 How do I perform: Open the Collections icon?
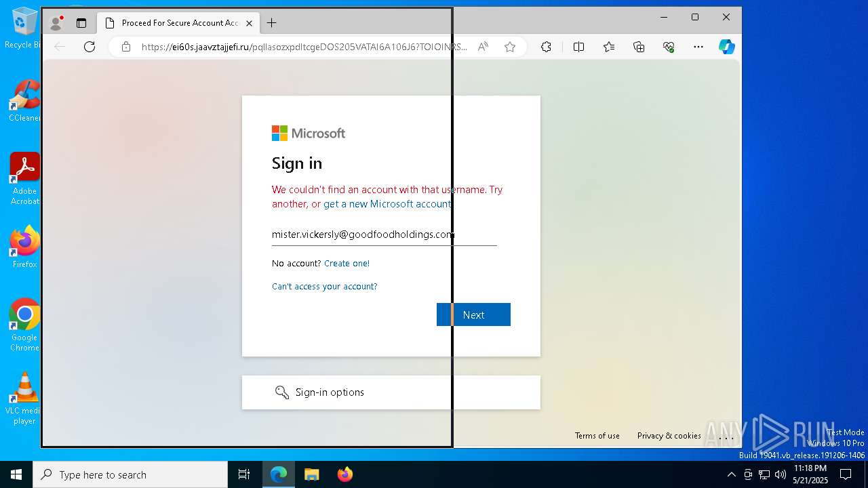639,47
